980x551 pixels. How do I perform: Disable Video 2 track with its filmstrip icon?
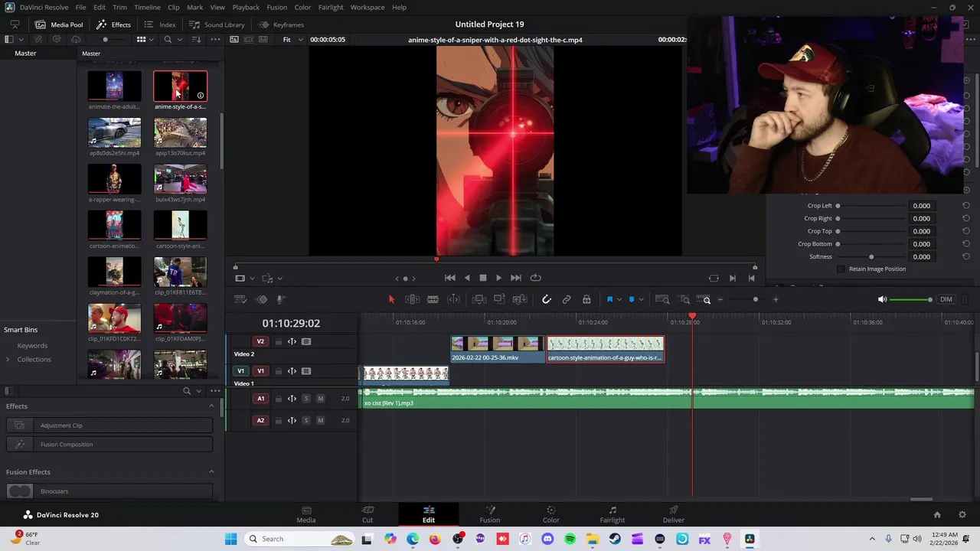click(x=306, y=341)
